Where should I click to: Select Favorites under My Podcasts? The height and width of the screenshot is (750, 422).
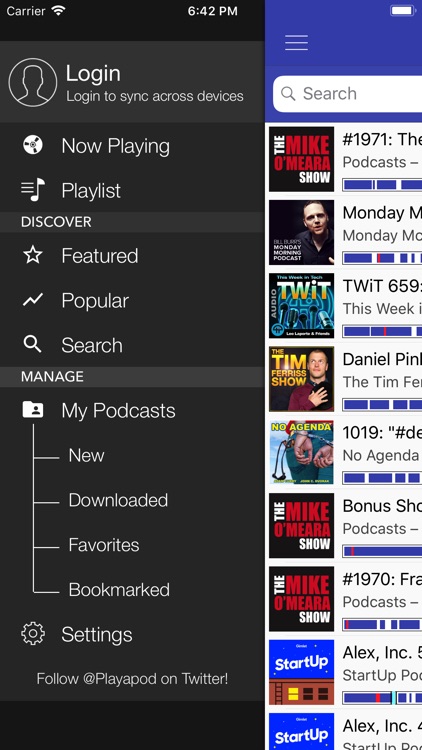coord(104,545)
